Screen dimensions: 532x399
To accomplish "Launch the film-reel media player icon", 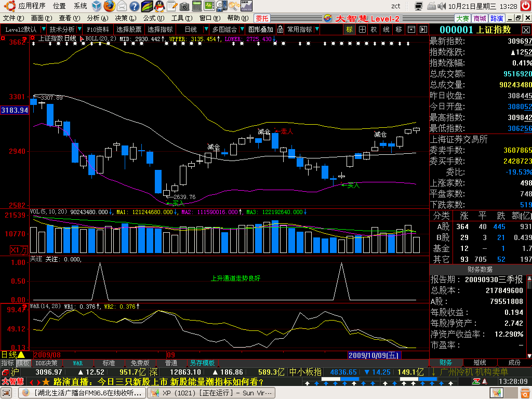I will click(x=221, y=6).
